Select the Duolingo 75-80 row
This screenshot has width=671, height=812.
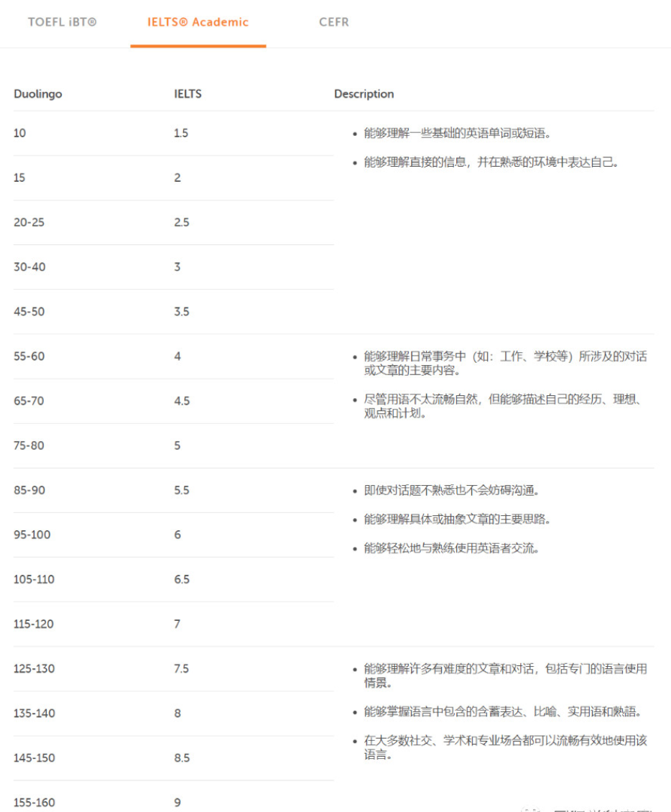(x=29, y=446)
